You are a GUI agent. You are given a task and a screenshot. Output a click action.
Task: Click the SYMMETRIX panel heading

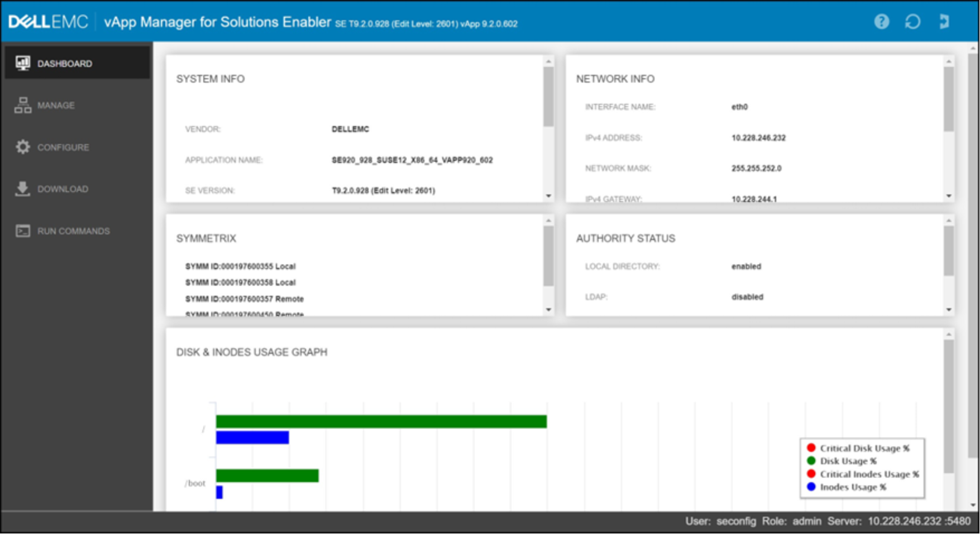(206, 238)
